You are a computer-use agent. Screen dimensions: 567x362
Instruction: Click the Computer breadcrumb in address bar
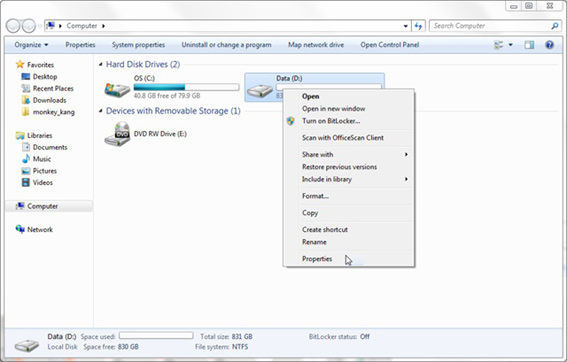(x=82, y=26)
